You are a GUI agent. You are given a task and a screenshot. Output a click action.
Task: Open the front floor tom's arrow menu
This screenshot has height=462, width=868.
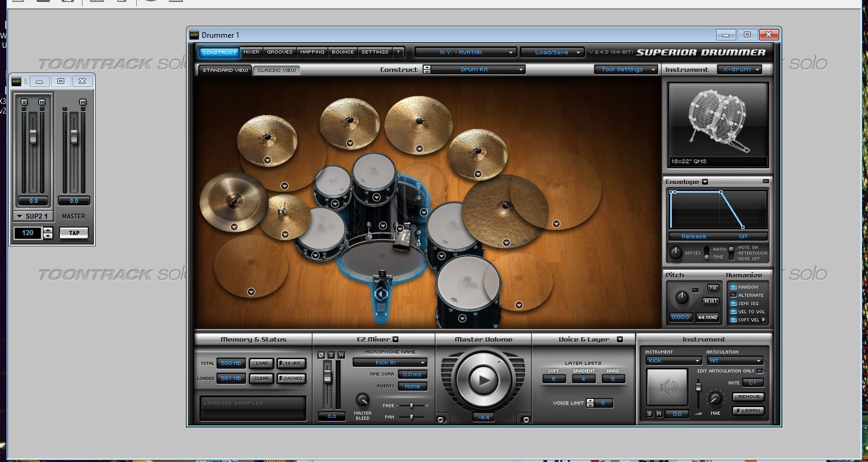462,318
